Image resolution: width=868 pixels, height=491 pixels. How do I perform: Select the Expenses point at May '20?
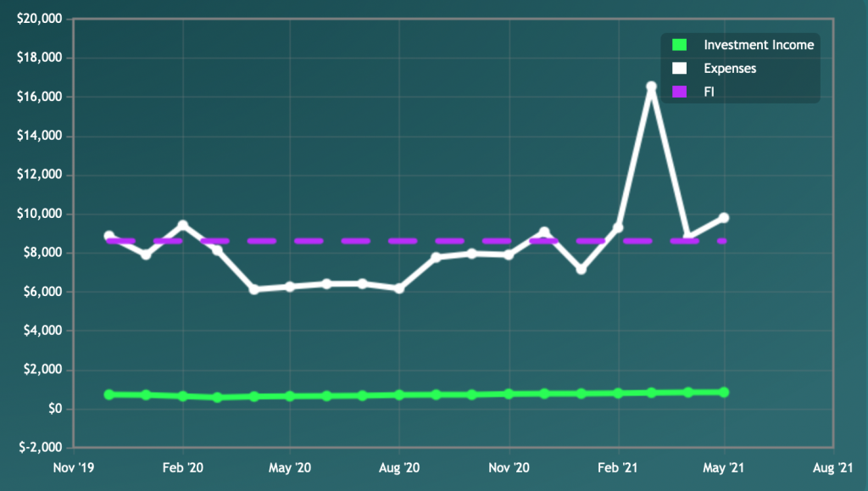tap(291, 287)
